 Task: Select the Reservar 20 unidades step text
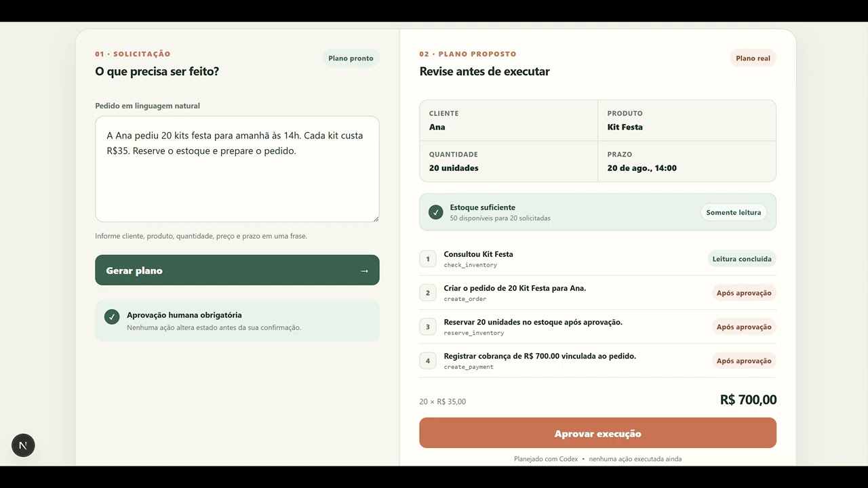click(533, 322)
